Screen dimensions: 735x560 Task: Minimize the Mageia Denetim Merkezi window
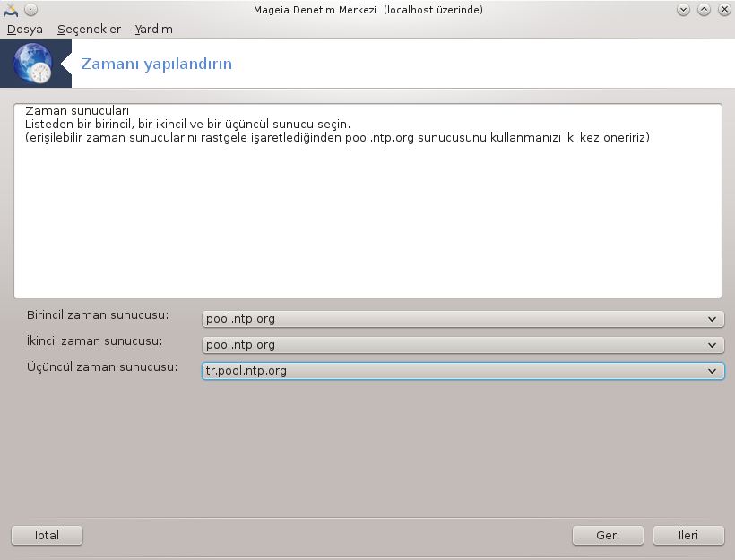click(683, 10)
